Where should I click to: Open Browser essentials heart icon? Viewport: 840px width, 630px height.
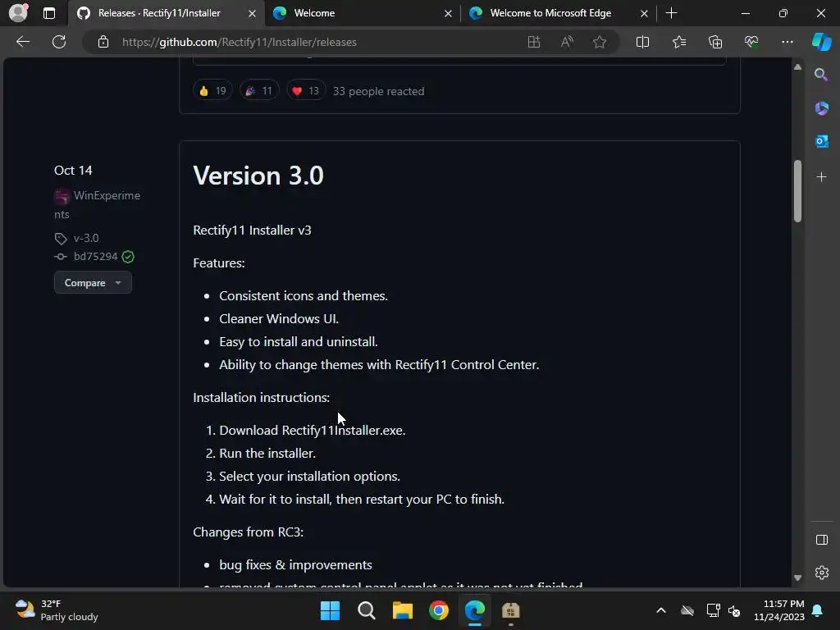tap(751, 42)
